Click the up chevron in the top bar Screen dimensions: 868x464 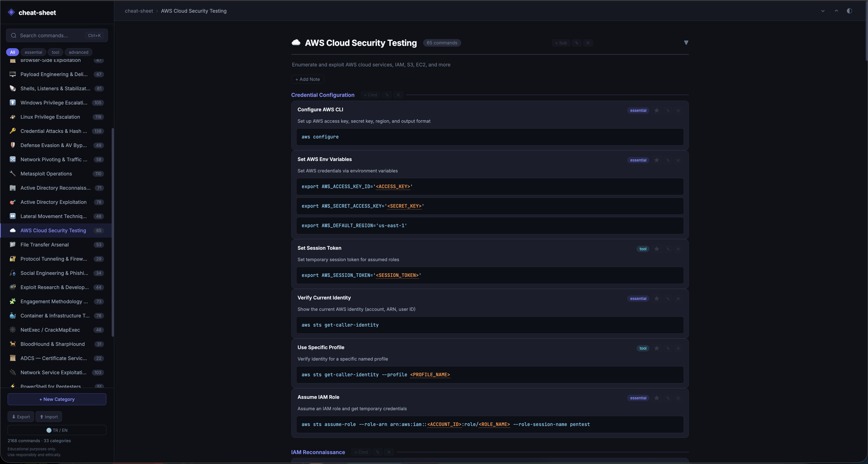(836, 11)
